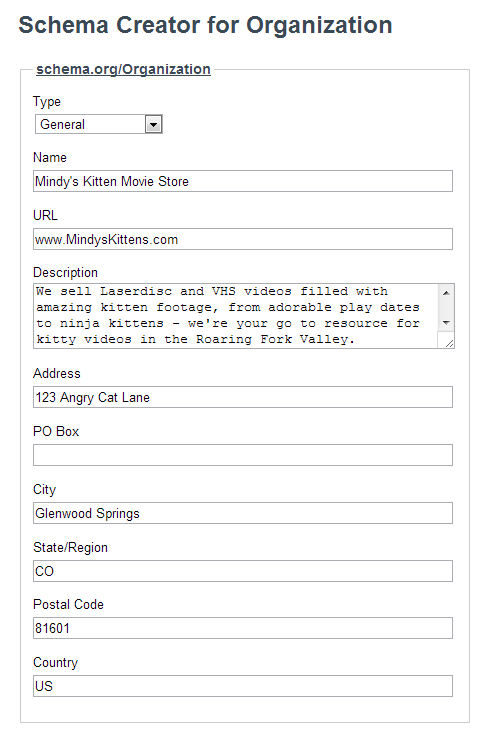The height and width of the screenshot is (738, 481).
Task: Click the Schema Creator for Organization heading
Action: (x=205, y=25)
